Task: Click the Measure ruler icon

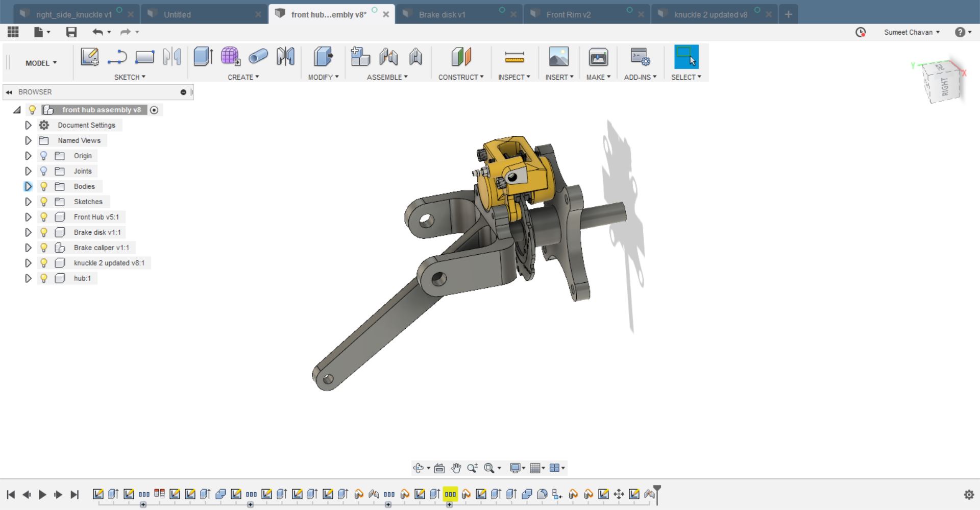Action: click(514, 57)
